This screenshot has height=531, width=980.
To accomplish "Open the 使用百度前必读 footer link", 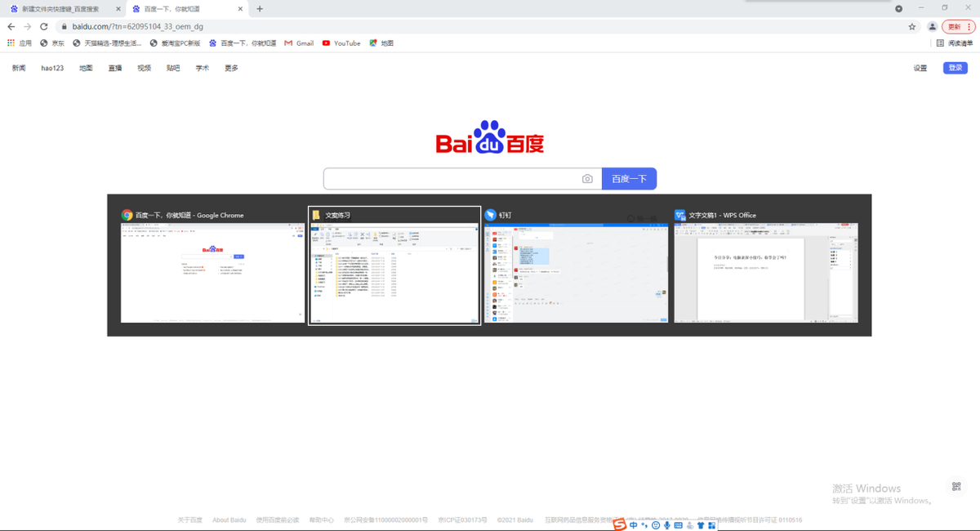I will 278,520.
